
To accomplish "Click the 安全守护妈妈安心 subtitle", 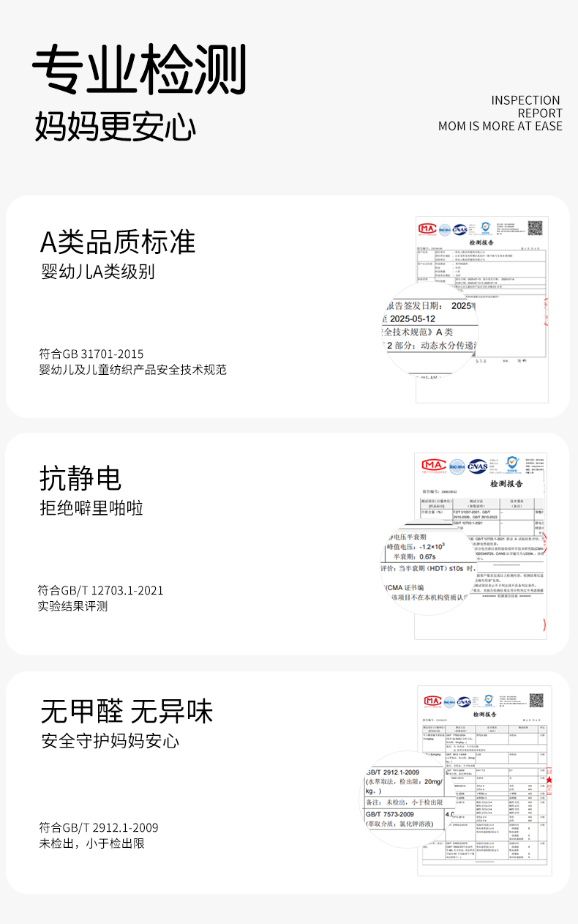I will [x=110, y=742].
